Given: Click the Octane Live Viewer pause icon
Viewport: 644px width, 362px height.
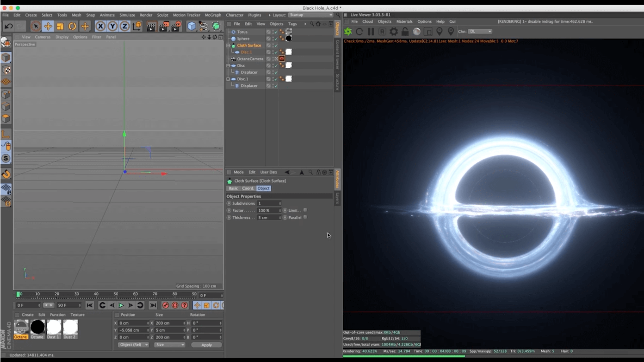Looking at the screenshot, I should coord(371,32).
